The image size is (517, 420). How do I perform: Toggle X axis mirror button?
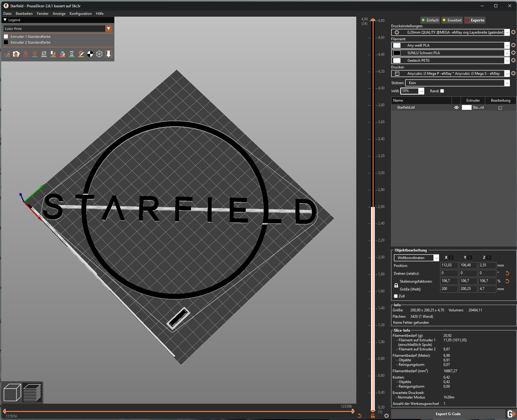(x=451, y=258)
